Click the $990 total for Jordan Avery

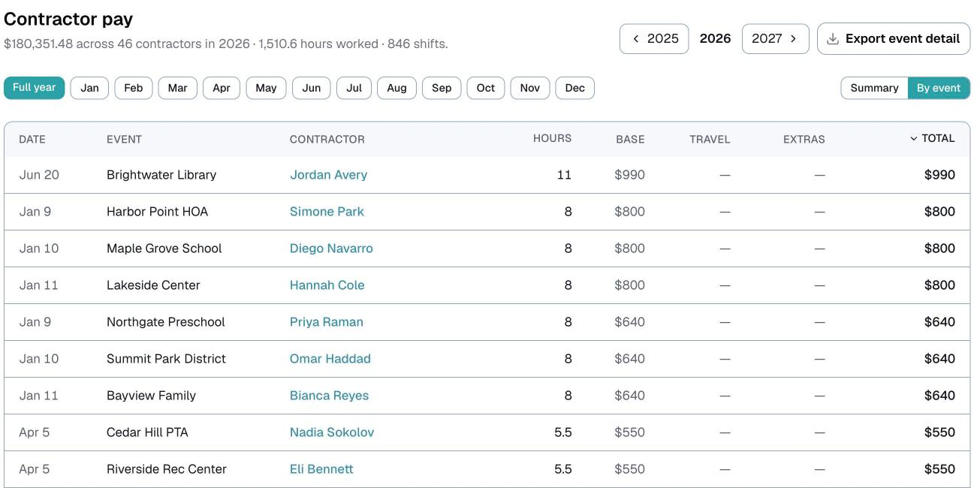point(939,175)
